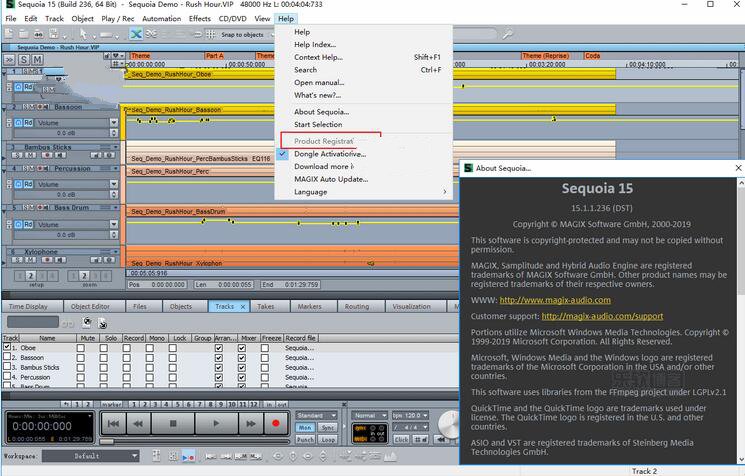Check the Record box for Bambus Sticks
Screen dimensions: 745x476
click(x=126, y=368)
